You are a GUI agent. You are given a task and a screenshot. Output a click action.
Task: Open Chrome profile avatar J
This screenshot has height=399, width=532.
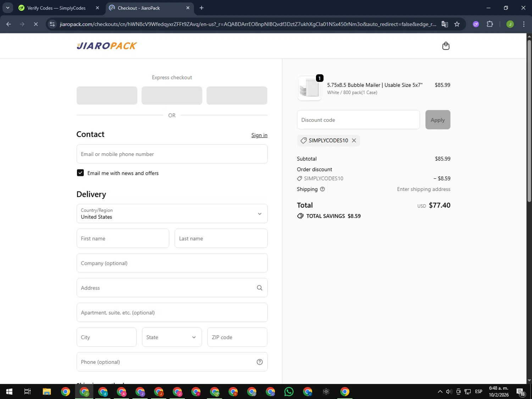[x=510, y=24]
